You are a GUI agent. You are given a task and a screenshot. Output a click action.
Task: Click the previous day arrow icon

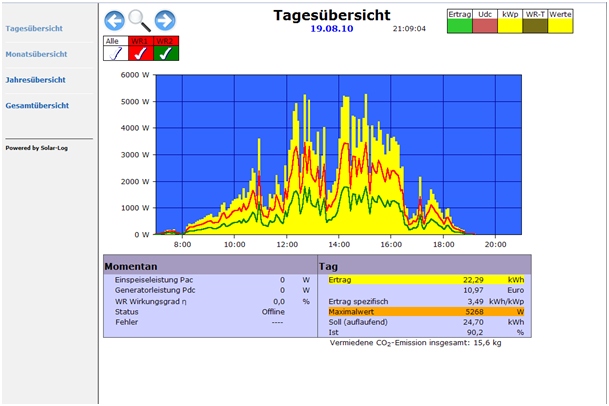(x=115, y=20)
